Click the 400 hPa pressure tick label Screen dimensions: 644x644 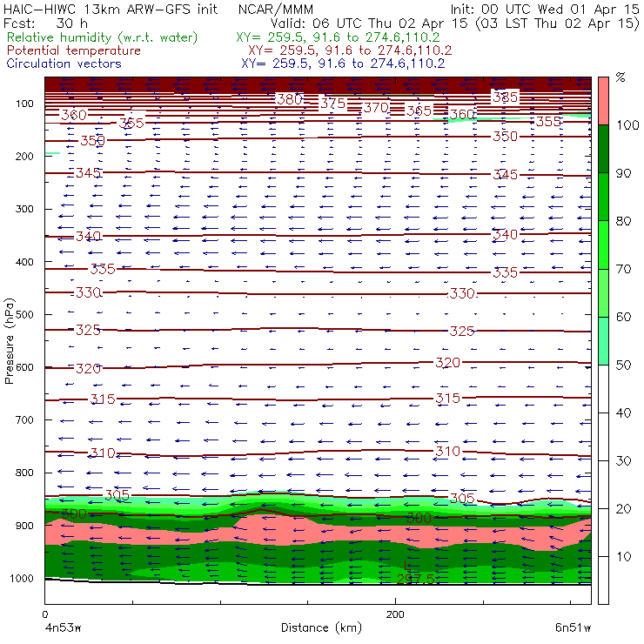coord(24,262)
